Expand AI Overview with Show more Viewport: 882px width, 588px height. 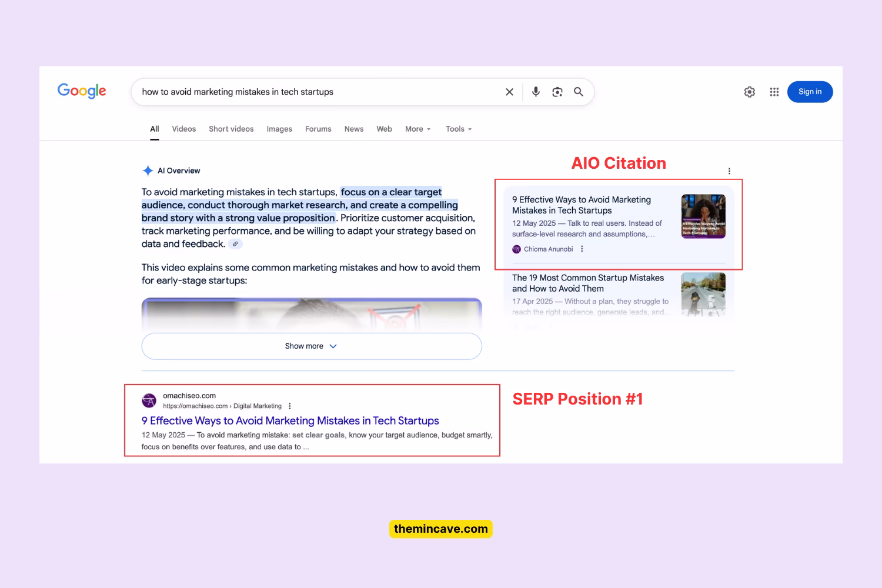pos(312,346)
